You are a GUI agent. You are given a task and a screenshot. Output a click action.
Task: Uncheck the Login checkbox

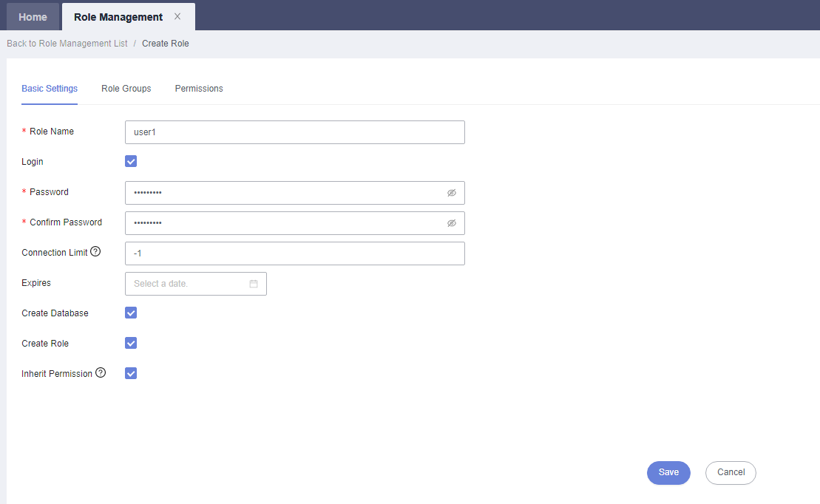[x=131, y=162]
